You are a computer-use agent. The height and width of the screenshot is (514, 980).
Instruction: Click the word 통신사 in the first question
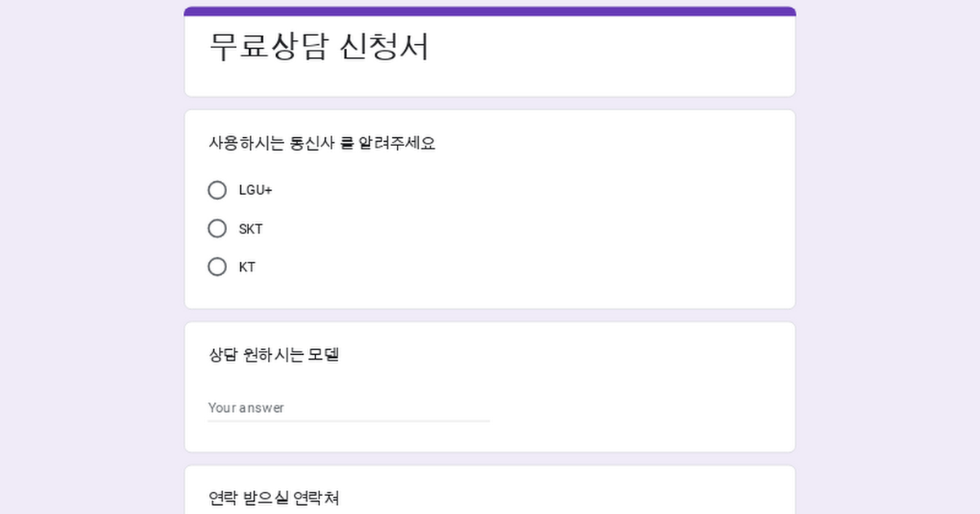pyautogui.click(x=312, y=144)
